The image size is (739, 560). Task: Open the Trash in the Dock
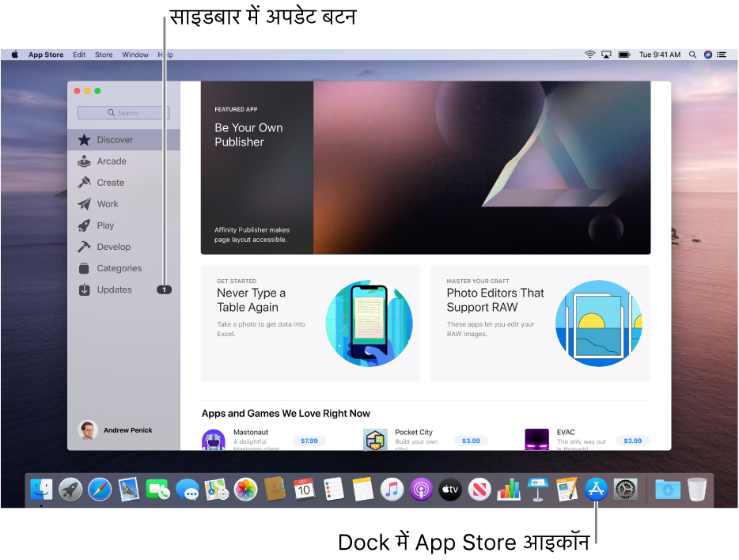click(696, 490)
